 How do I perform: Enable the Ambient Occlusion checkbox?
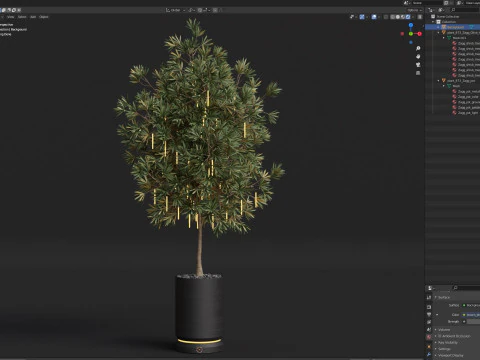pos(440,336)
